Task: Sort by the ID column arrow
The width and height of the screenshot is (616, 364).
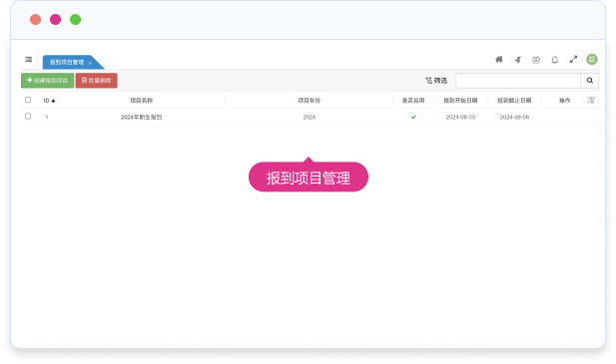Action: pos(53,101)
